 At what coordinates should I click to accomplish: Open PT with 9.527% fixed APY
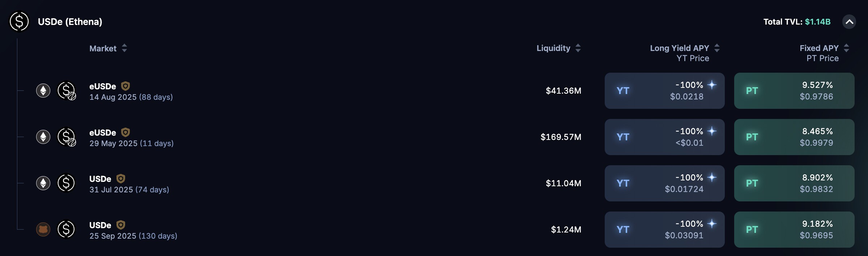click(x=794, y=91)
